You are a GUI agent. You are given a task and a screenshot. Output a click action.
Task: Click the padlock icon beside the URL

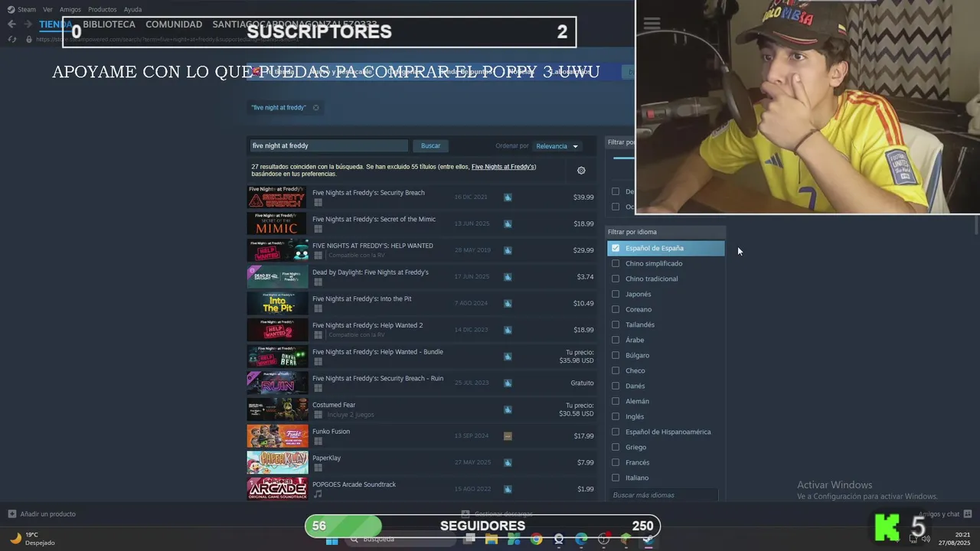click(x=29, y=39)
